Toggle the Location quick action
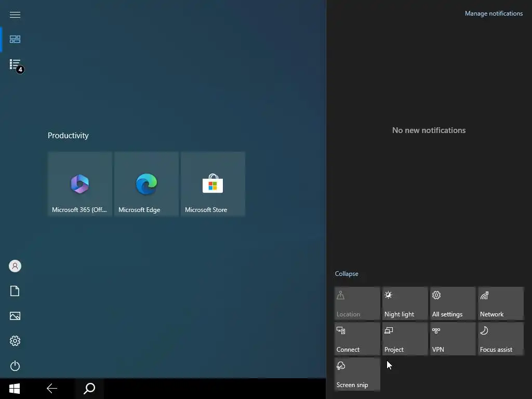The image size is (532, 399). pos(357,303)
